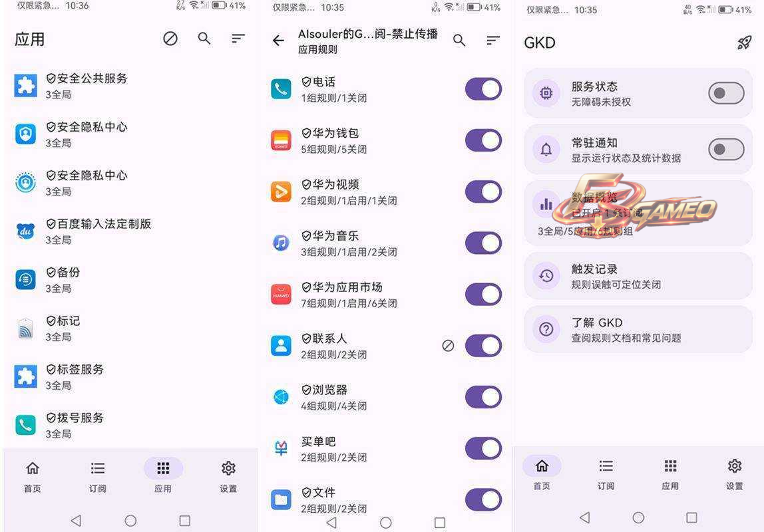Open 华为视频 2组规则/1启用/1关闭 row
Image resolution: width=764 pixels, height=532 pixels.
386,192
